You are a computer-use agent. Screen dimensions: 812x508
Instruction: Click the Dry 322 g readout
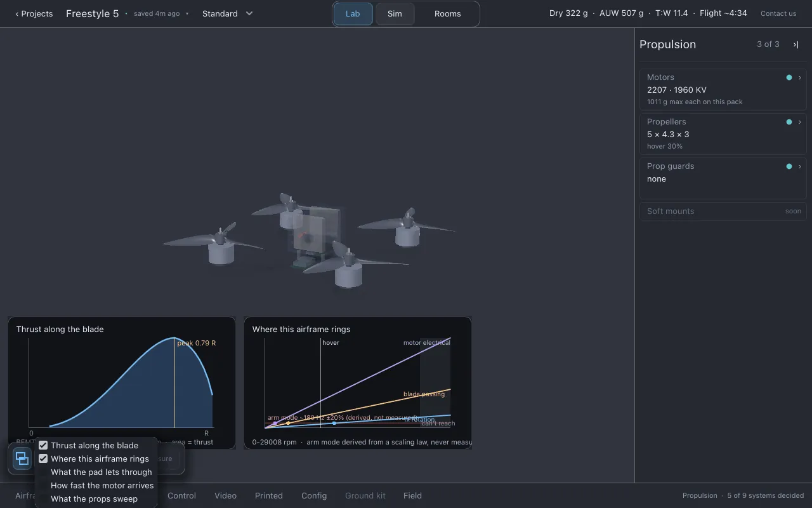(568, 13)
